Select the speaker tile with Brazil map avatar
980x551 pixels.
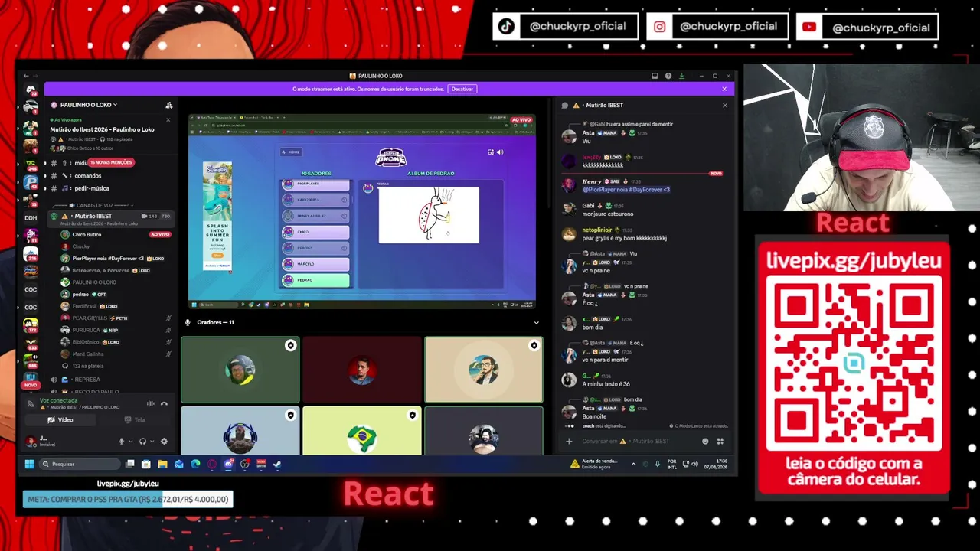(x=362, y=431)
